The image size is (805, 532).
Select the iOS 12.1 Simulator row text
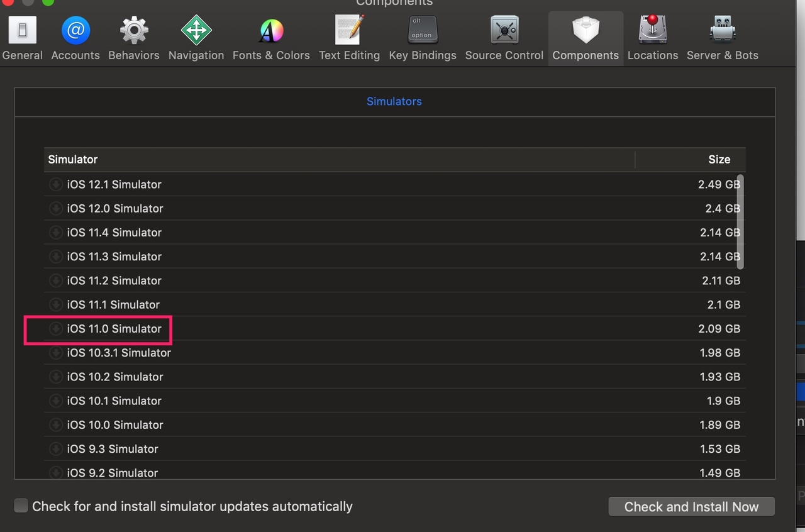(x=114, y=184)
